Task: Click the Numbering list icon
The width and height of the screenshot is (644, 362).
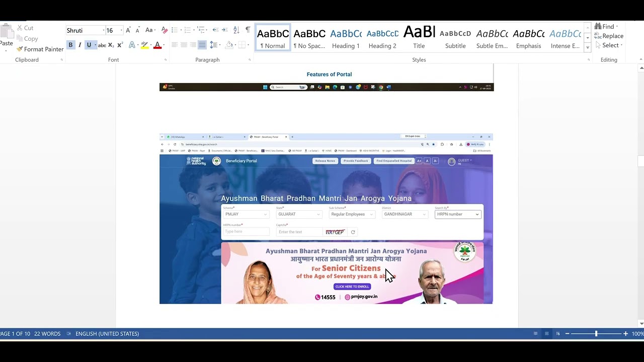Action: click(188, 30)
